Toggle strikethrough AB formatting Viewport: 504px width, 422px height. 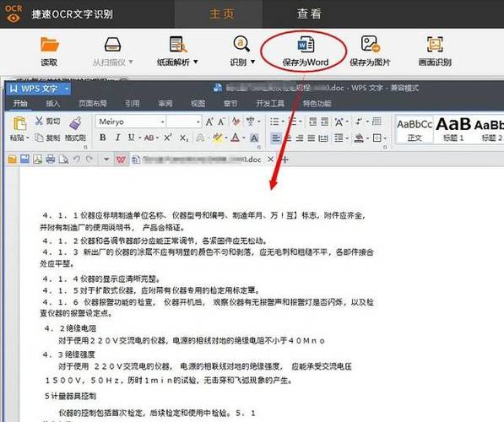[x=149, y=138]
